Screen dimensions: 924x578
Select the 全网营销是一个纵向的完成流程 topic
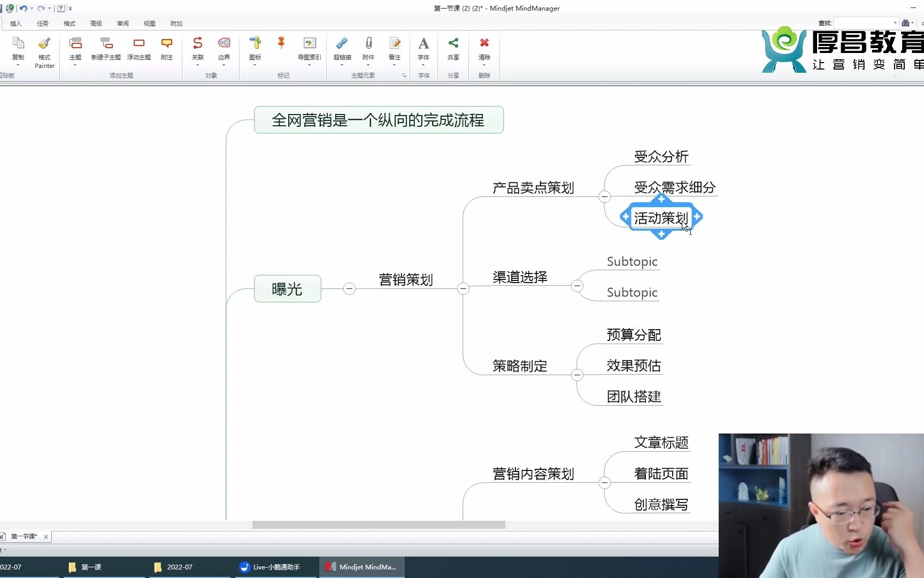[379, 120]
